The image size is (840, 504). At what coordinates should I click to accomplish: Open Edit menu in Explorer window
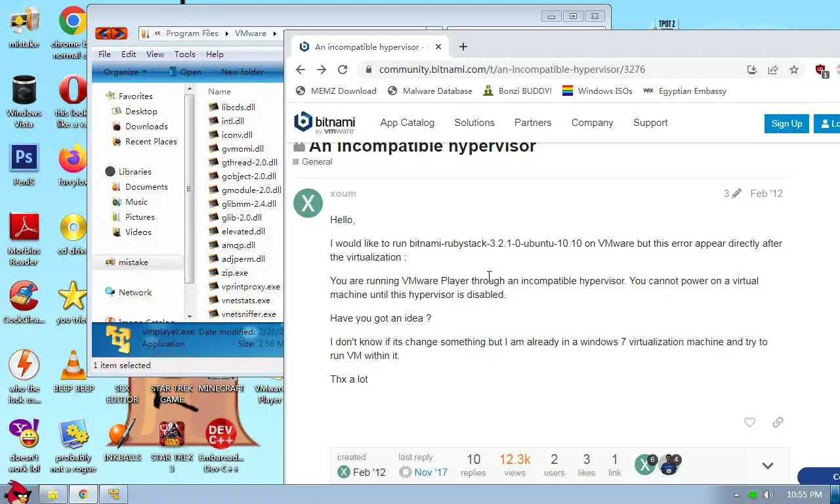pyautogui.click(x=129, y=54)
